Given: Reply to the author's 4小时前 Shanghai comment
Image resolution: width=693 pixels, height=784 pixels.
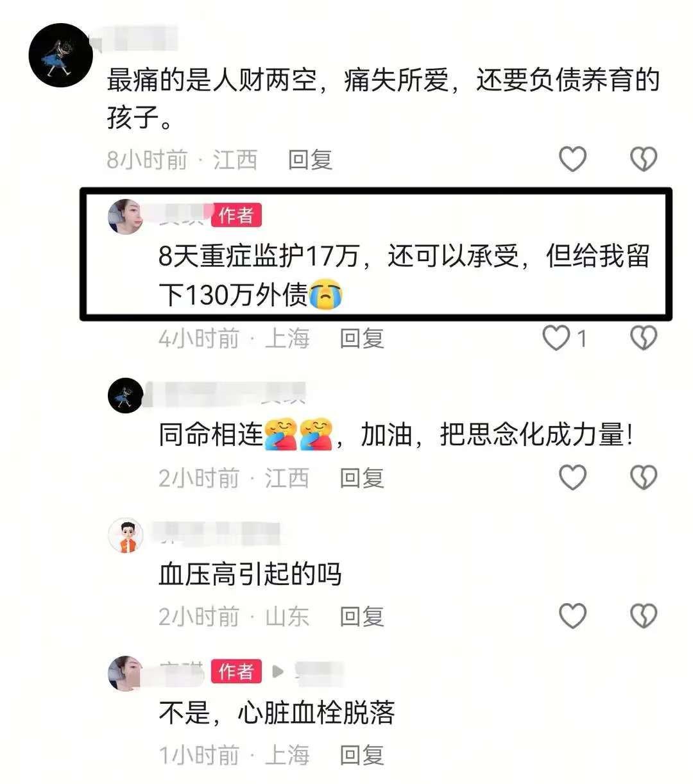Looking at the screenshot, I should point(362,338).
